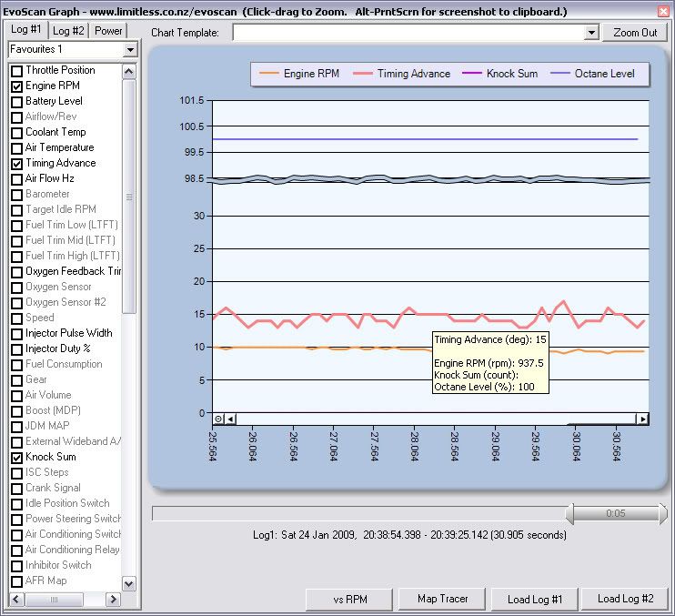The height and width of the screenshot is (616, 675).
Task: Check the Crank Signal checkbox
Action: [16, 489]
